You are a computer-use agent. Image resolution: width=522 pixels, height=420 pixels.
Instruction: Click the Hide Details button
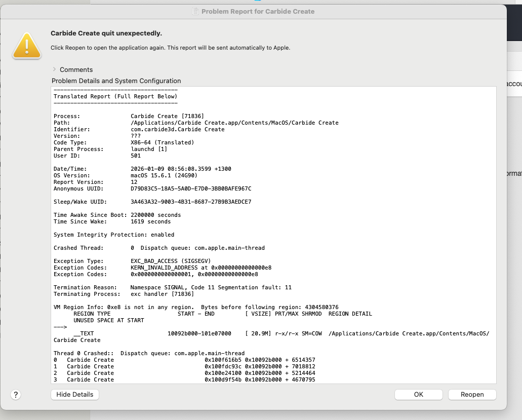pyautogui.click(x=75, y=395)
